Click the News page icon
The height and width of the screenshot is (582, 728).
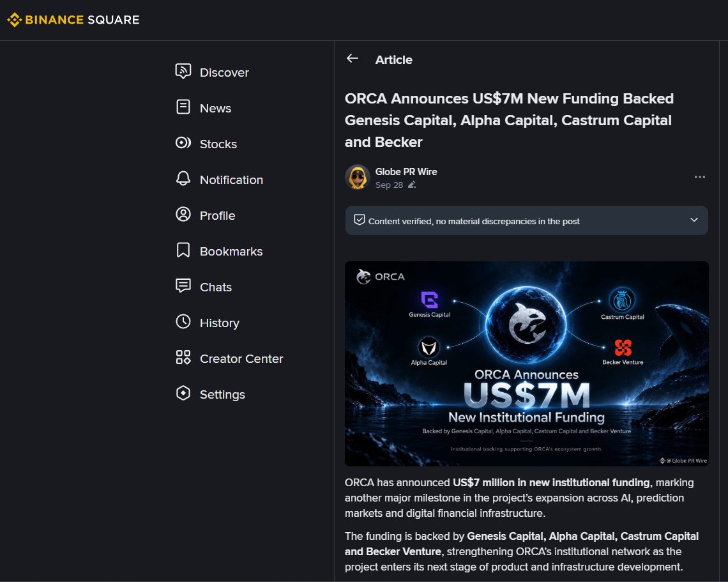[x=183, y=107]
